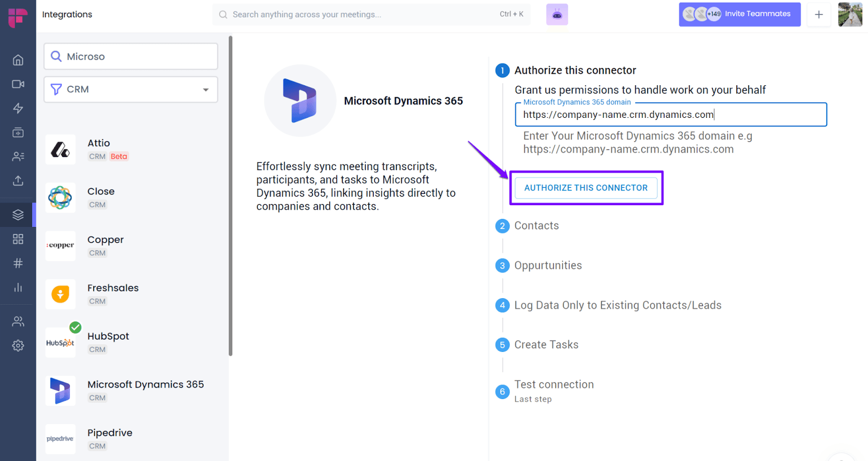Open the home icon in sidebar

click(x=18, y=60)
